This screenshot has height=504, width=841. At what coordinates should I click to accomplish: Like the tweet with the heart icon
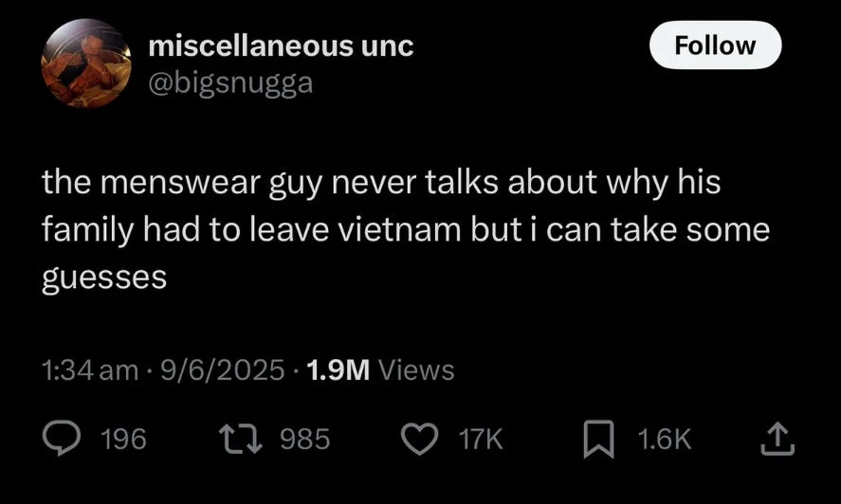(420, 439)
